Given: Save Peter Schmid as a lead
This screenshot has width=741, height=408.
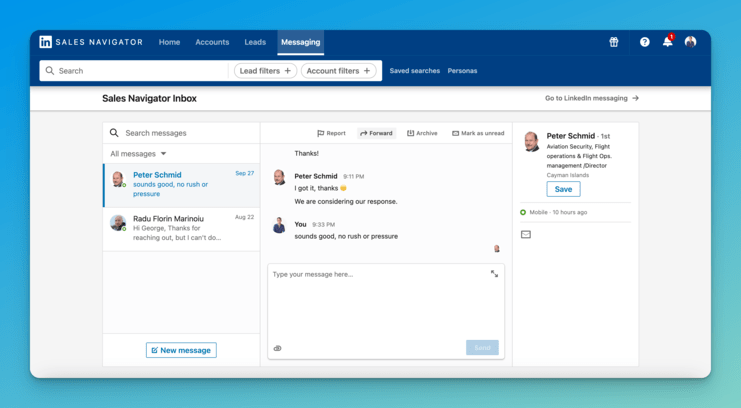Looking at the screenshot, I should (563, 189).
